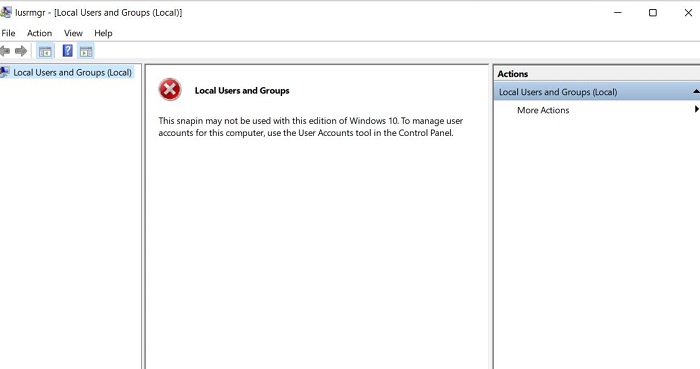Open the blue Help question mark icon
Screen dimensions: 700x369
(67, 51)
